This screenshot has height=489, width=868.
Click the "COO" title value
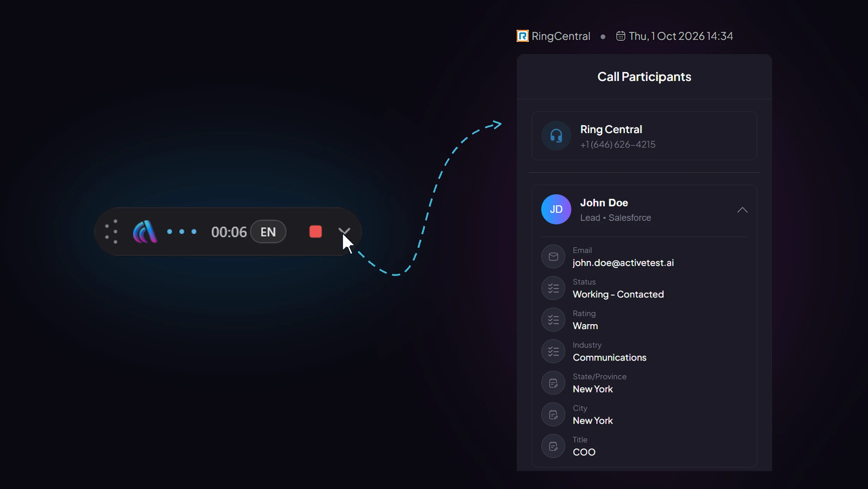click(x=584, y=452)
